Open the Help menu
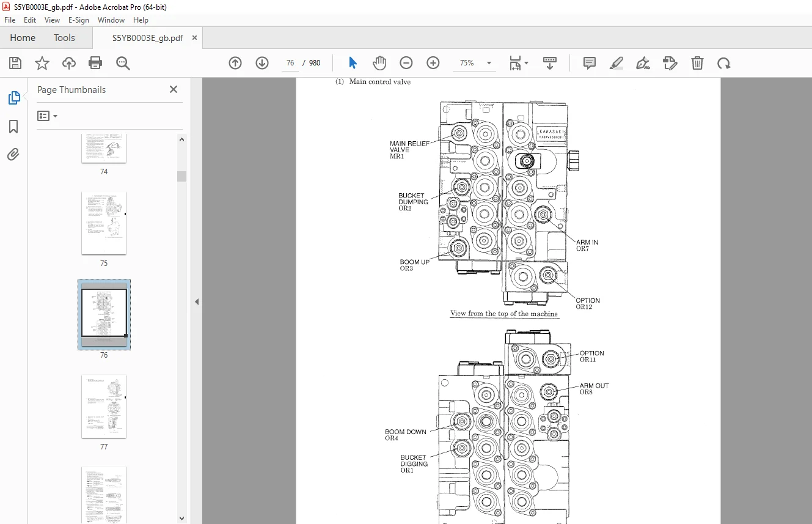The height and width of the screenshot is (524, 812). point(141,20)
